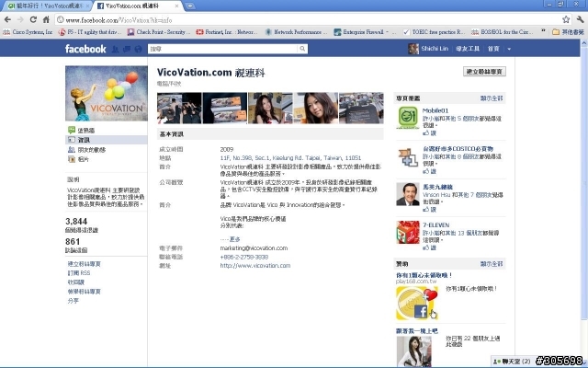Click Share link in left sidebar
The image size is (588, 368).
[x=73, y=301]
